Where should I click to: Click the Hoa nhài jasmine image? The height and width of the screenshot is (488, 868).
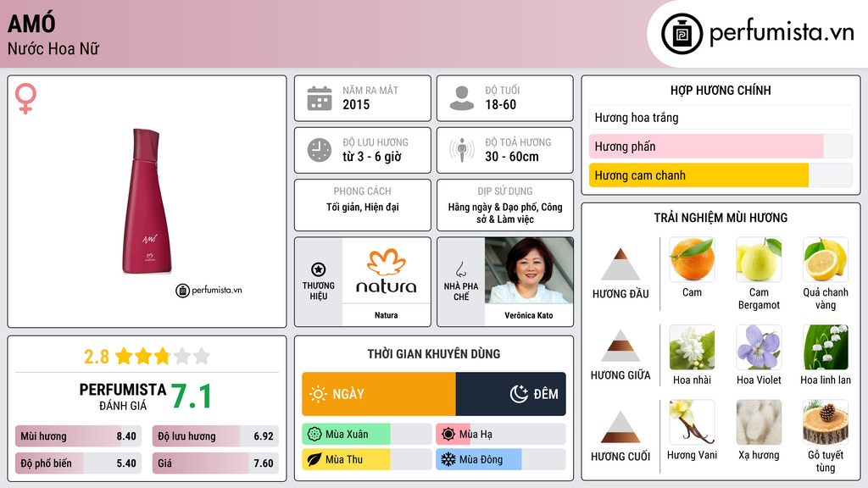692,347
